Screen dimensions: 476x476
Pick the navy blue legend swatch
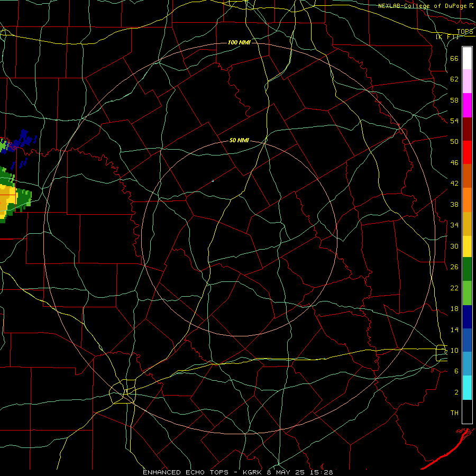tap(467, 317)
